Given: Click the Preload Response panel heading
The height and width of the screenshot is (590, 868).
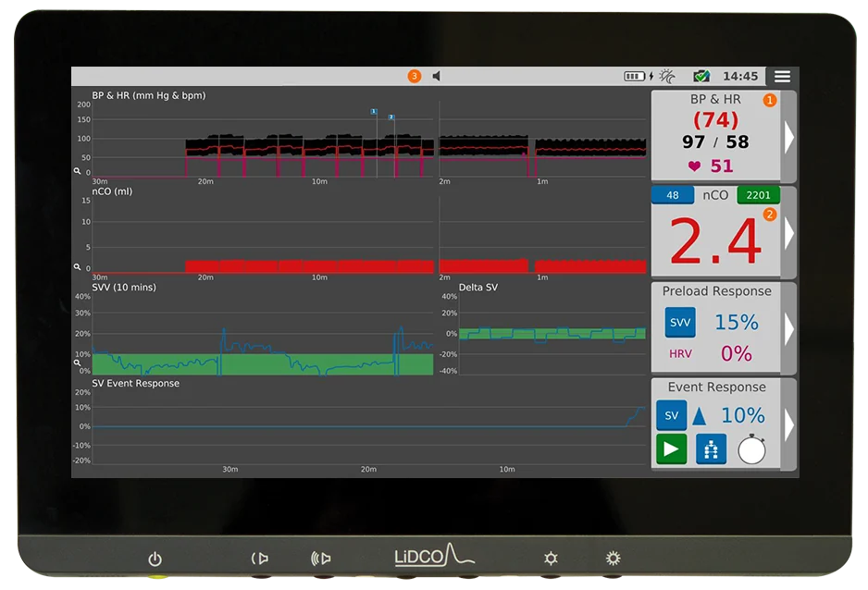Looking at the screenshot, I should 716,291.
